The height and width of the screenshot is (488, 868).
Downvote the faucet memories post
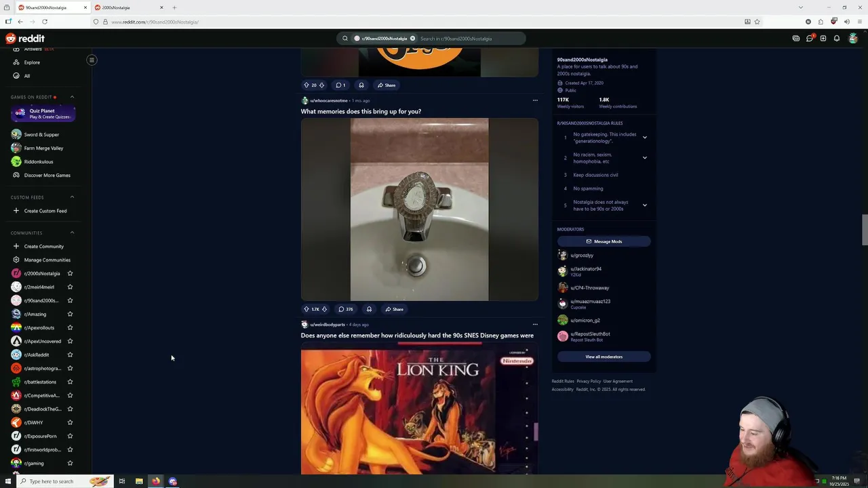pyautogui.click(x=324, y=309)
